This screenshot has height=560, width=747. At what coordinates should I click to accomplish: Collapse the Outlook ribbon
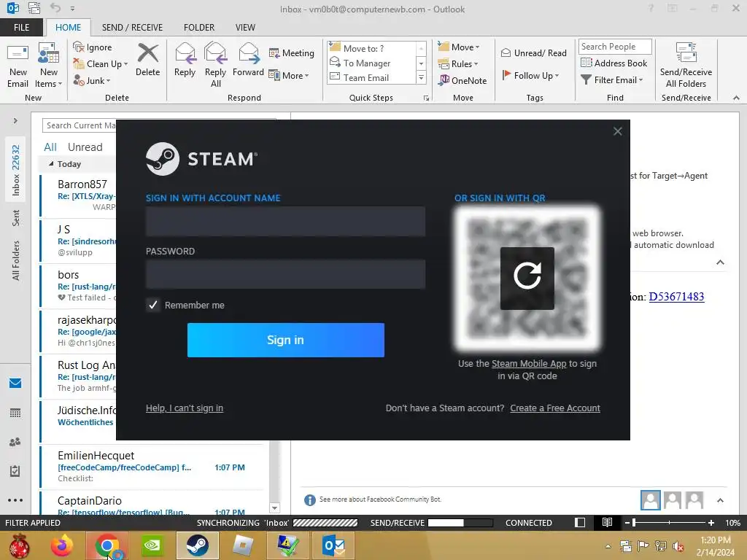tap(736, 98)
